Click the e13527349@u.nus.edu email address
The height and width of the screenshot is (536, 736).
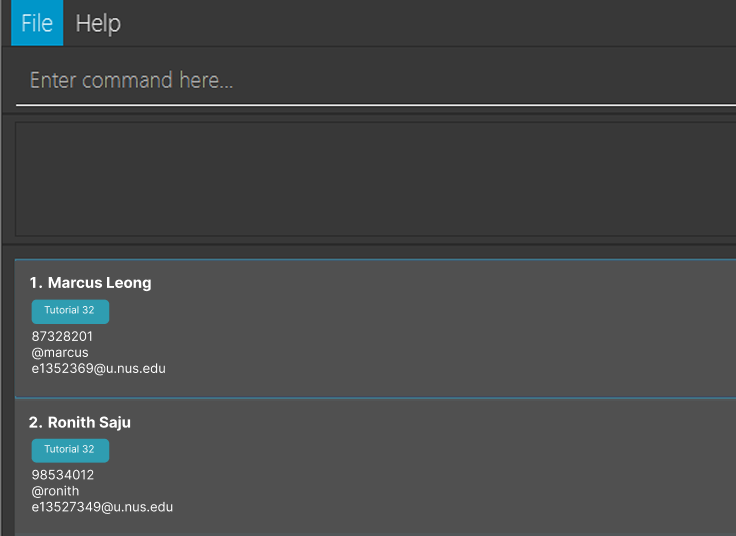(102, 507)
